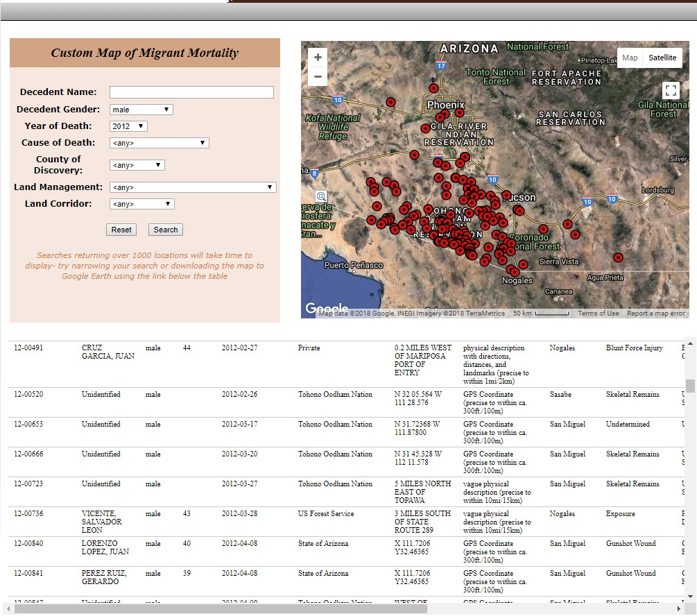Select case number 12-00666
Screen dimensions: 697x616
tap(28, 454)
